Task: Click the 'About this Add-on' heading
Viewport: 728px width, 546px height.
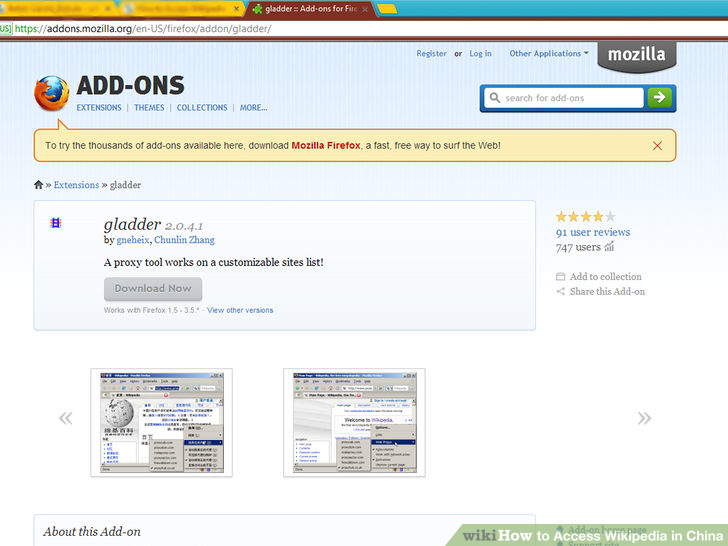Action: point(92,532)
